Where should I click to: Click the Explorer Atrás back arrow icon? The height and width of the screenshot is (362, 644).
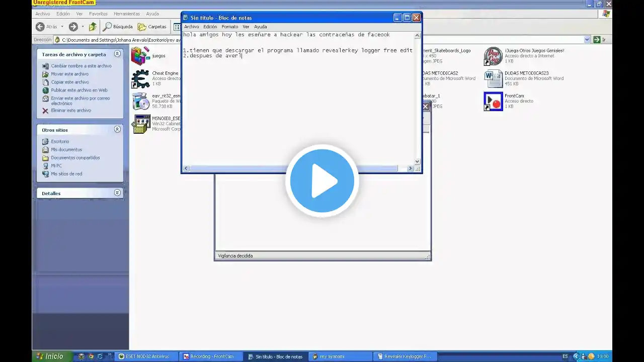(x=40, y=27)
